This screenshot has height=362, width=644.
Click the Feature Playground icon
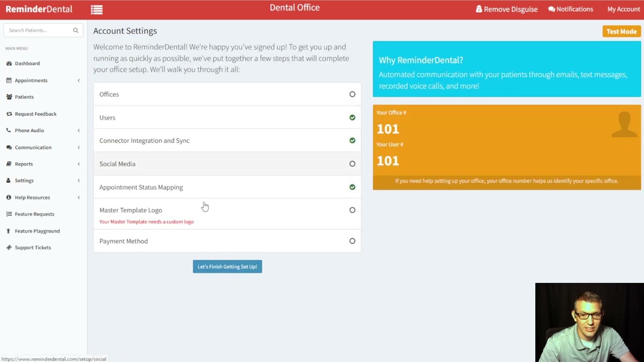(9, 231)
